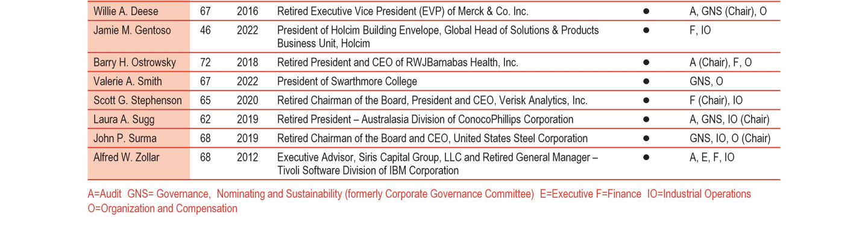Click the O=Organization and Compensation legend text
Screen dimensions: 868x226
point(163,209)
